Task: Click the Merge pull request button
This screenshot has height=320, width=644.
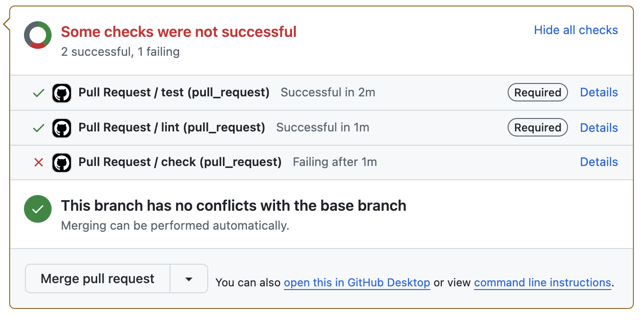Action: tap(97, 279)
